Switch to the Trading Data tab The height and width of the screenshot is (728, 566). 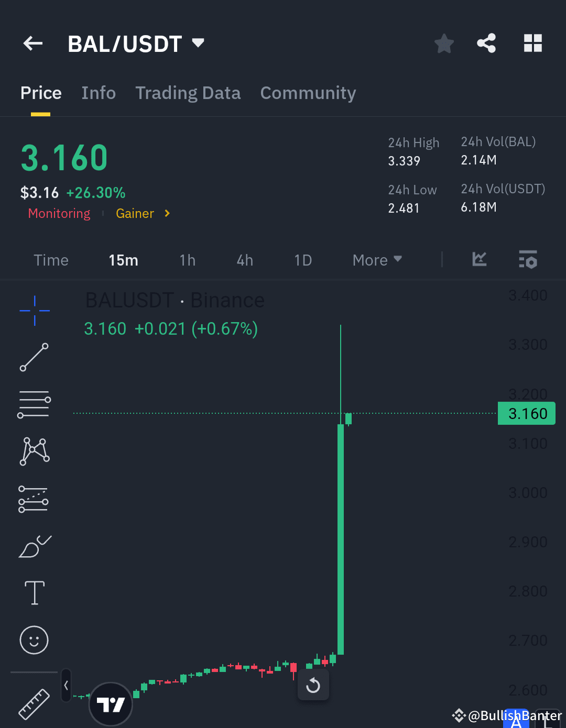pos(188,93)
